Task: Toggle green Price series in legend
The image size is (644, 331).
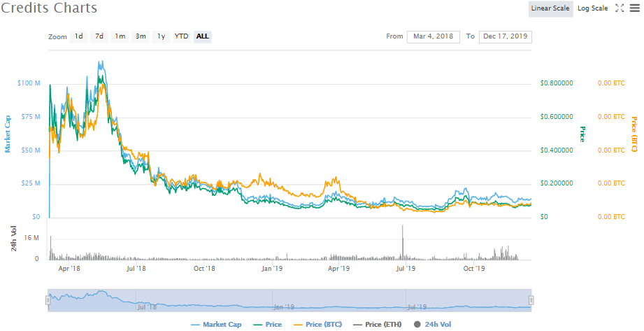Action: 268,325
